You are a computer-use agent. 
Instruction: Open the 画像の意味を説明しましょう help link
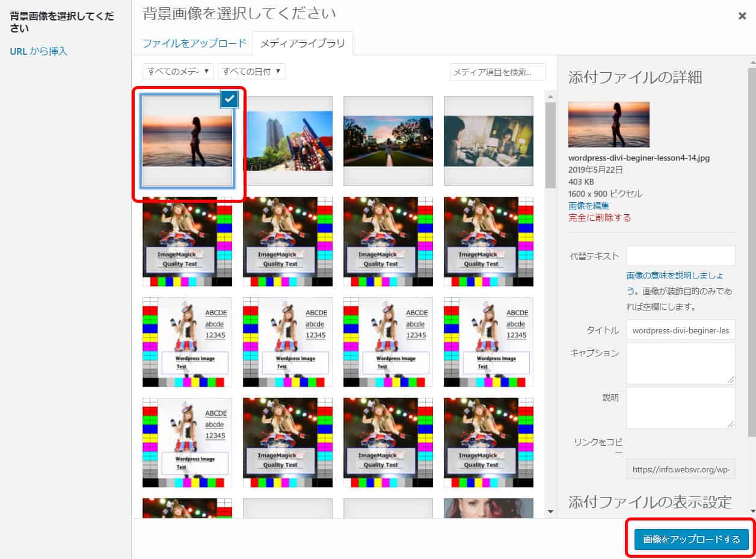tap(675, 276)
